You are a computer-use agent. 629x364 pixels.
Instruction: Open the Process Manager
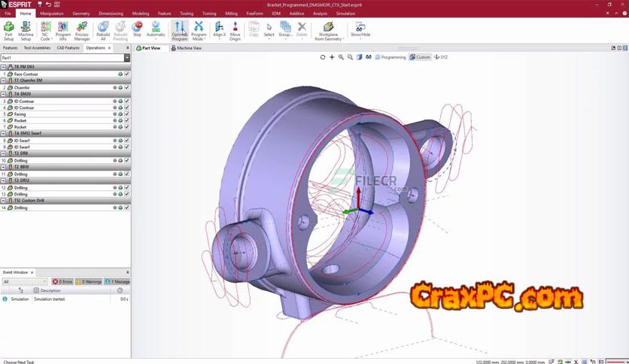click(x=82, y=30)
